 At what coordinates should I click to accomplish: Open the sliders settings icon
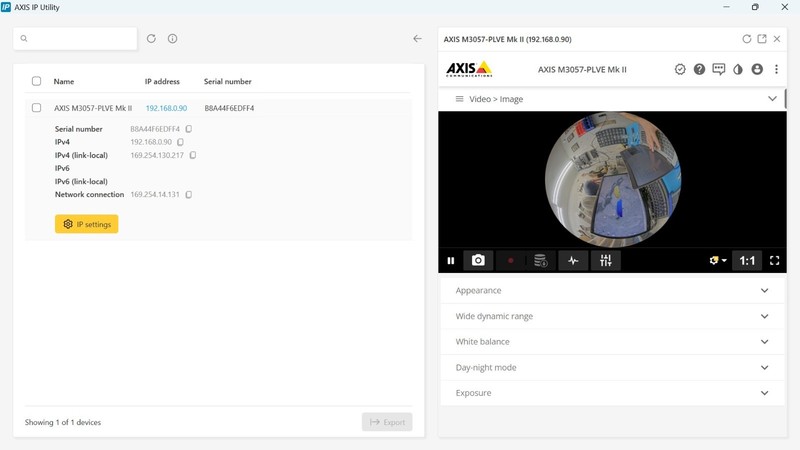point(606,261)
